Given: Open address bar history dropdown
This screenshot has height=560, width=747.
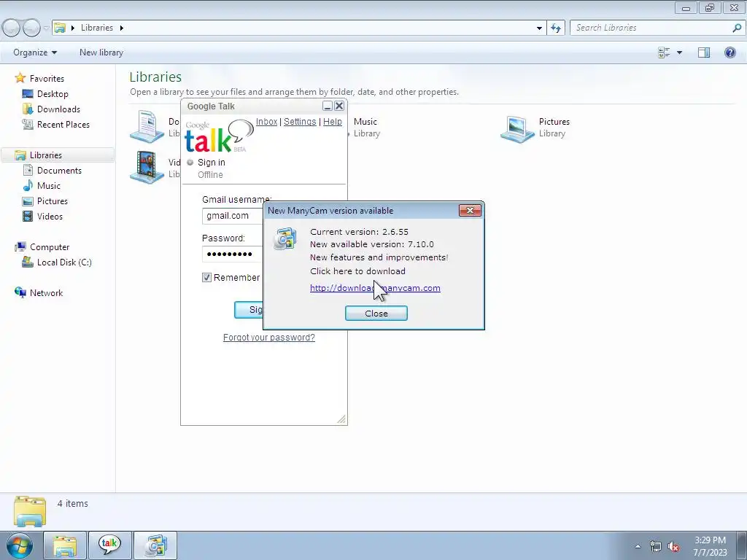Looking at the screenshot, I should [x=539, y=28].
